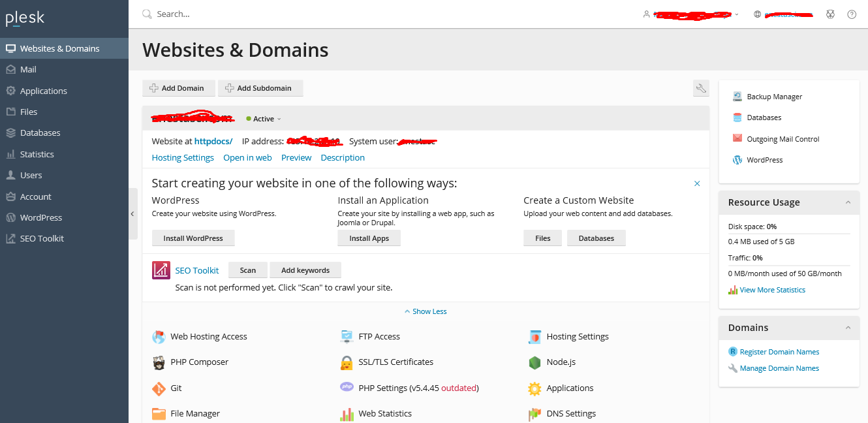The image size is (868, 423).
Task: Click Register Domain Names link
Action: [774, 352]
